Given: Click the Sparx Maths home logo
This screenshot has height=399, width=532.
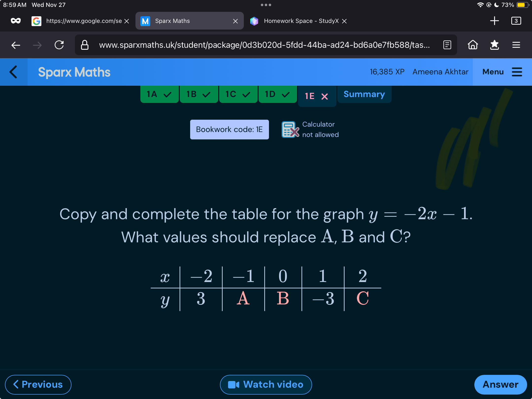Looking at the screenshot, I should (x=74, y=72).
